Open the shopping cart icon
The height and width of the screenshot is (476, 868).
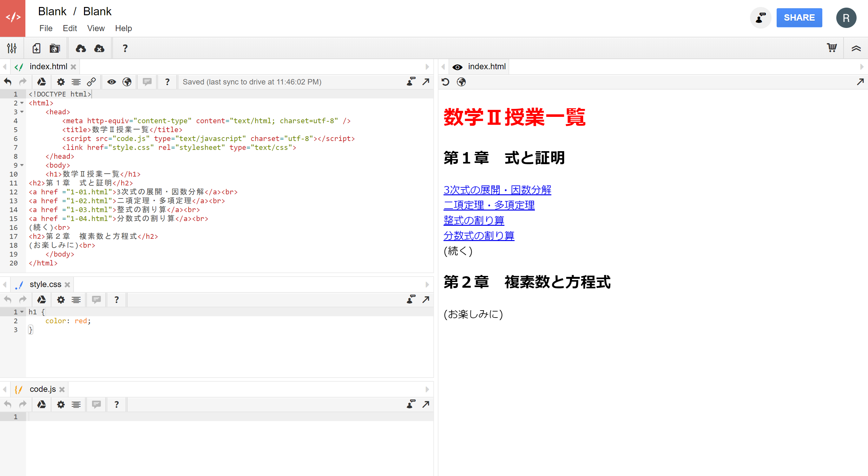pyautogui.click(x=832, y=48)
